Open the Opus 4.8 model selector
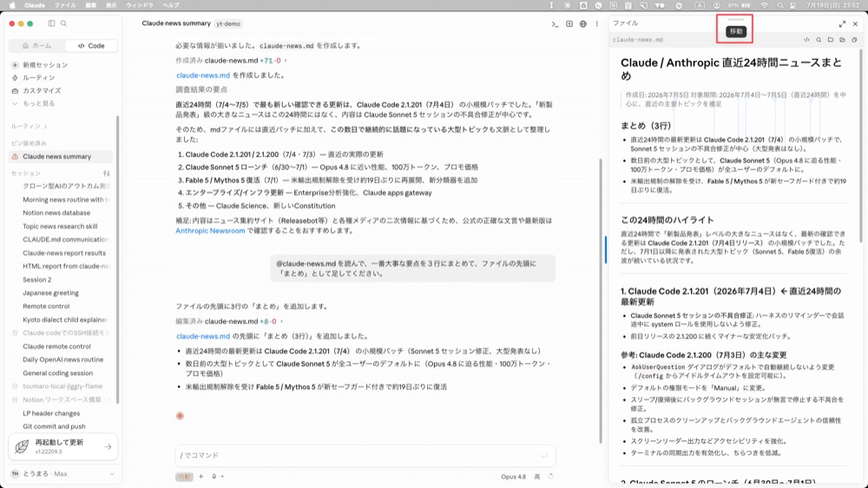This screenshot has height=488, width=868. [513, 477]
